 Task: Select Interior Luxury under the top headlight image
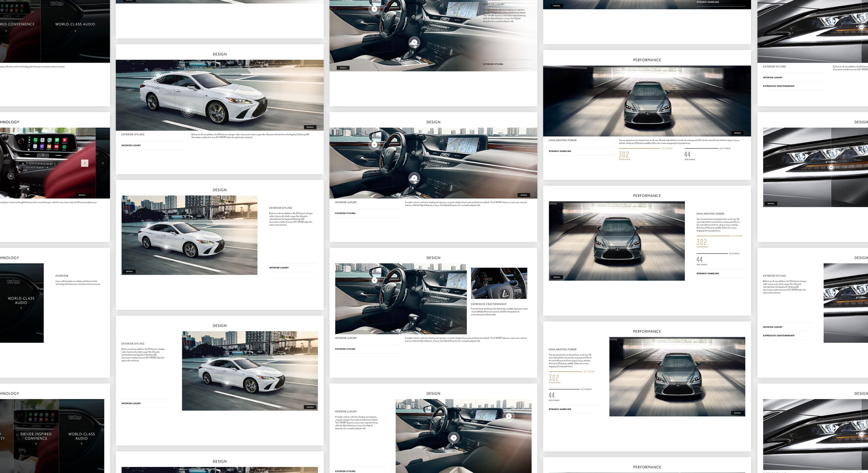(773, 78)
